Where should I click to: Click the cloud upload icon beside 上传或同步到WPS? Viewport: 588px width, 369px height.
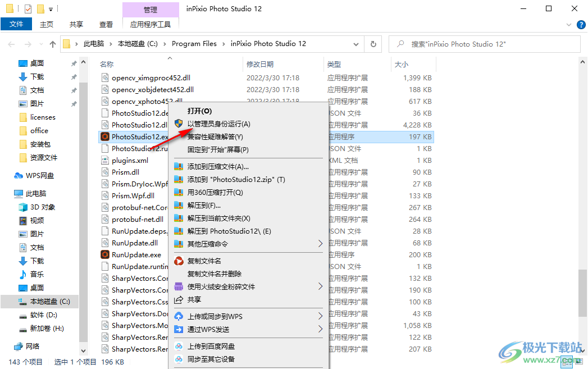[x=179, y=317]
